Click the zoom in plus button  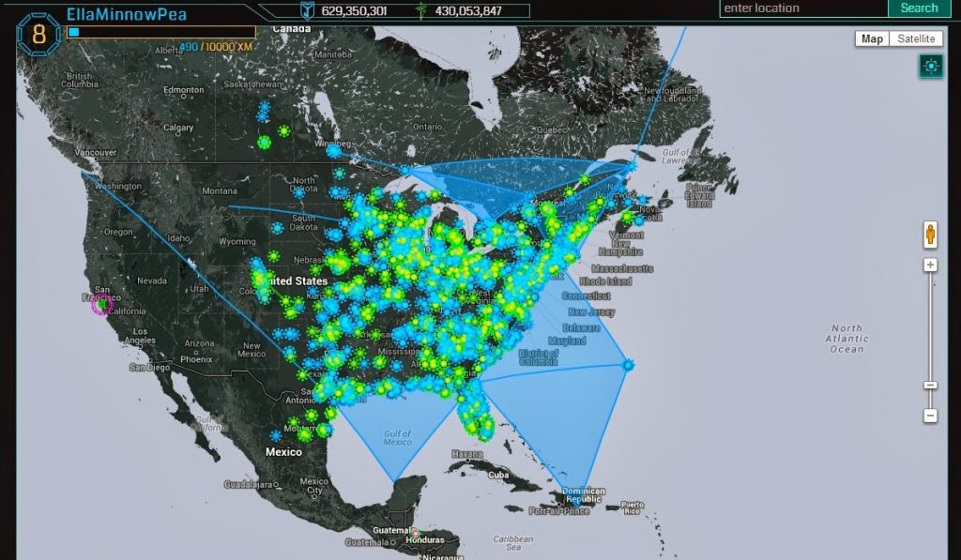[x=930, y=265]
